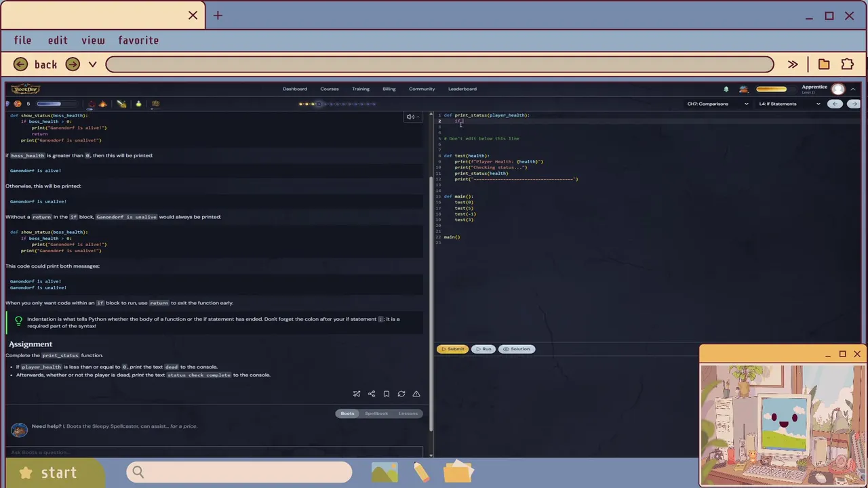Open the puzzle-piece extensions icon
This screenshot has width=868, height=488.
point(848,64)
